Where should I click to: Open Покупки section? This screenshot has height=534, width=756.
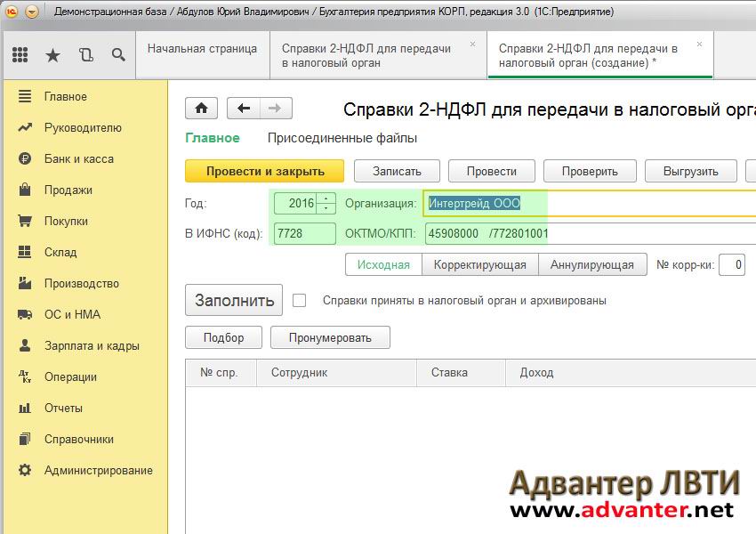coord(66,221)
